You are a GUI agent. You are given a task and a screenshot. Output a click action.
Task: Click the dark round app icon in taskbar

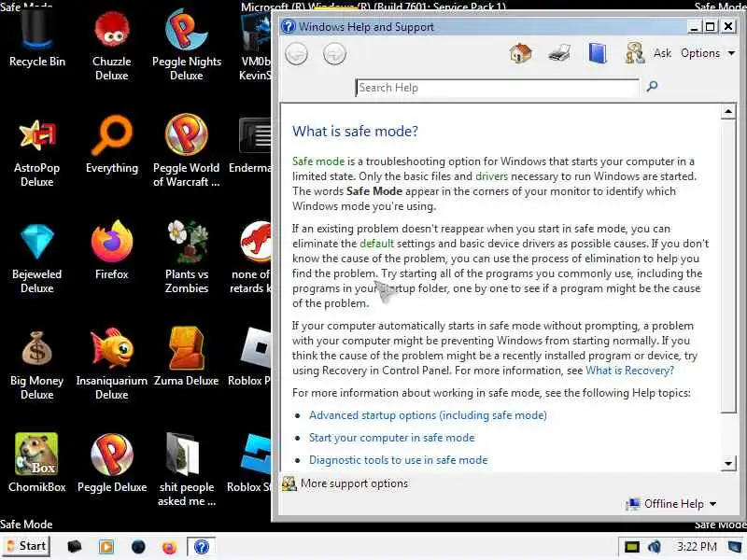point(138,547)
